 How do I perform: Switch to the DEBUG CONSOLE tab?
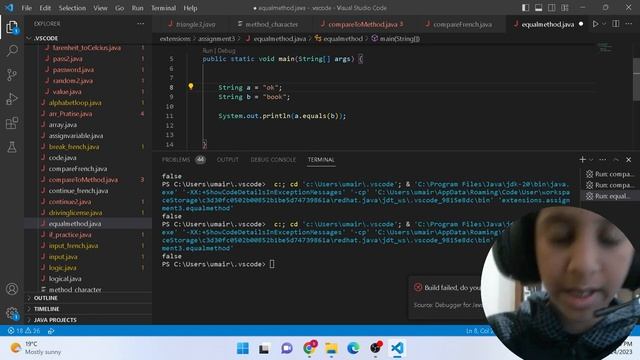[x=273, y=160]
